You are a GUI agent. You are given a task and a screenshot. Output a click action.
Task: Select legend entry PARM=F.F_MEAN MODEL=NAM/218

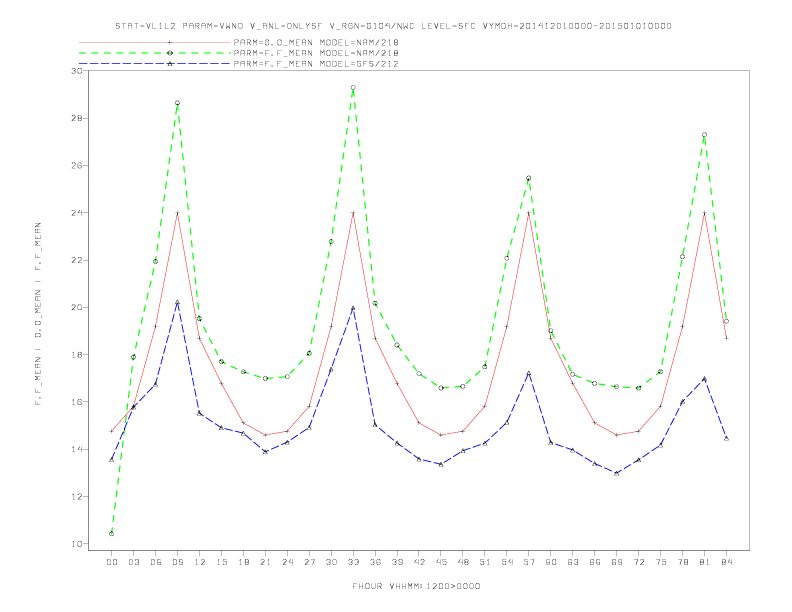coord(316,53)
